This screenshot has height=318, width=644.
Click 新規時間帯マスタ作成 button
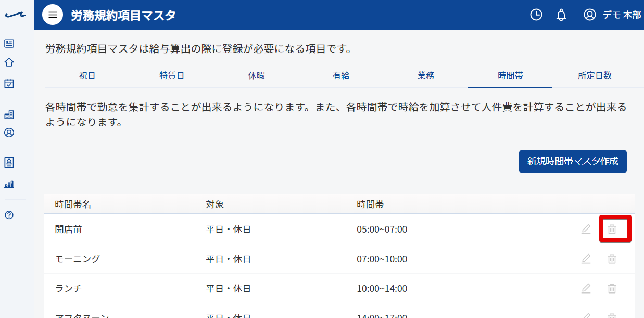tap(573, 161)
